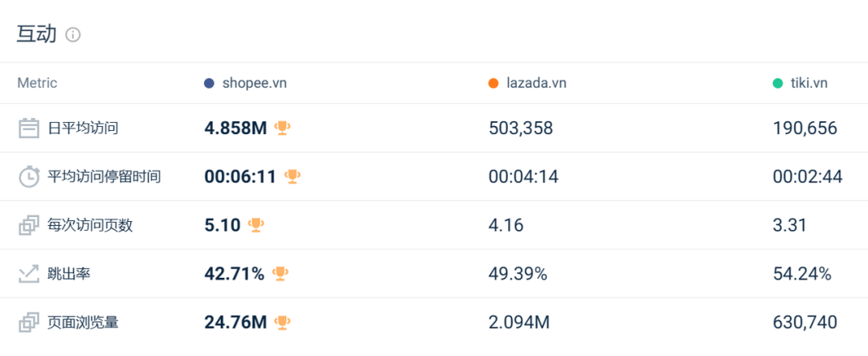The width and height of the screenshot is (868, 356).
Task: Click the tiki.vn green color dot
Action: [x=777, y=83]
